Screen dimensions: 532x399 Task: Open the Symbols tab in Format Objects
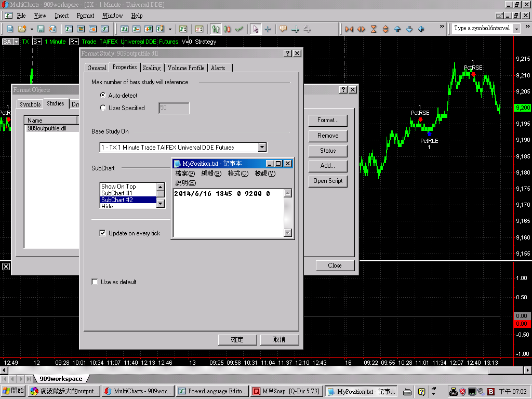pos(30,104)
